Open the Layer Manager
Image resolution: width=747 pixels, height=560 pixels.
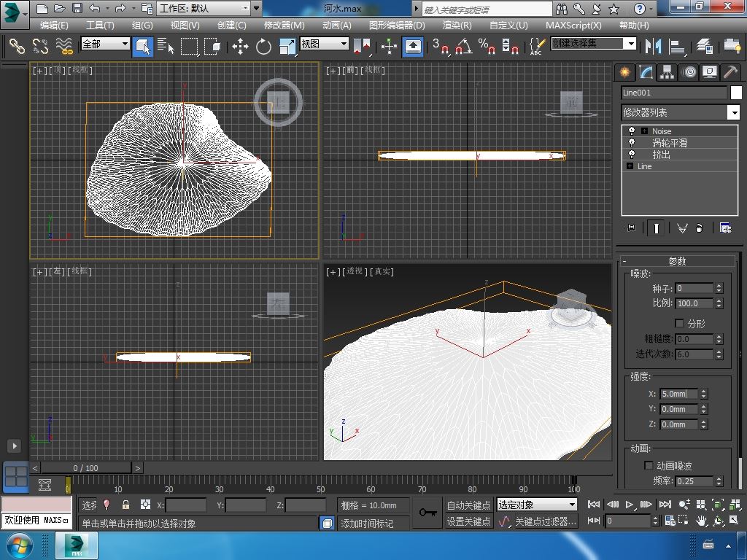(x=705, y=46)
